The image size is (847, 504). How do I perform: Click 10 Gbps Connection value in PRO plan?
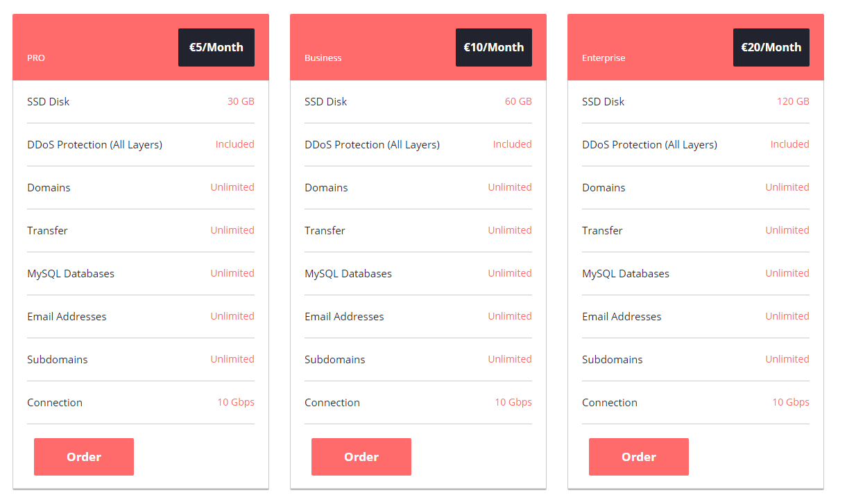tap(236, 402)
